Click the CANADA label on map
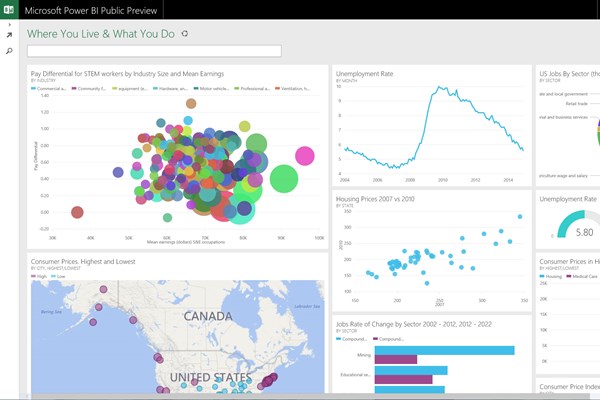This screenshot has width=600, height=400. [208, 316]
